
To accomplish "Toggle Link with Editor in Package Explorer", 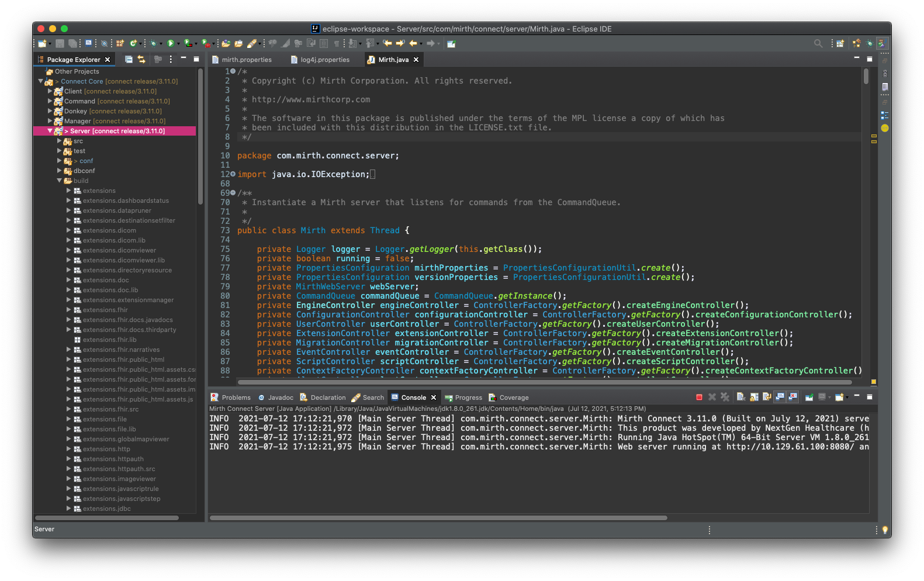I will (x=141, y=59).
